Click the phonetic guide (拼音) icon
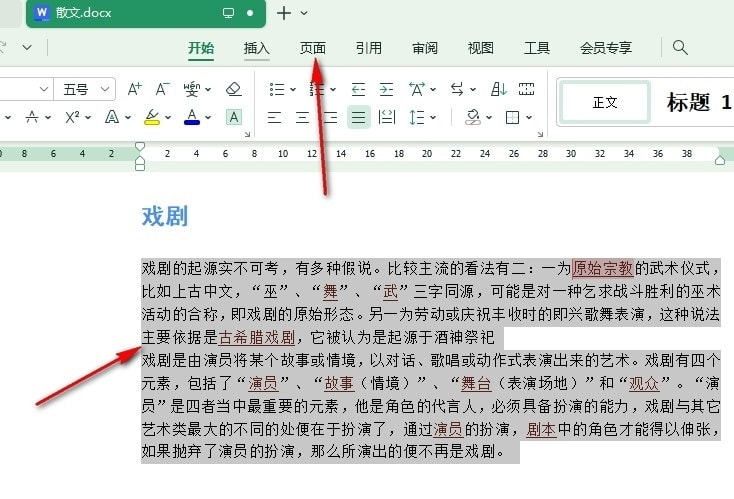The height and width of the screenshot is (499, 734). coord(191,89)
